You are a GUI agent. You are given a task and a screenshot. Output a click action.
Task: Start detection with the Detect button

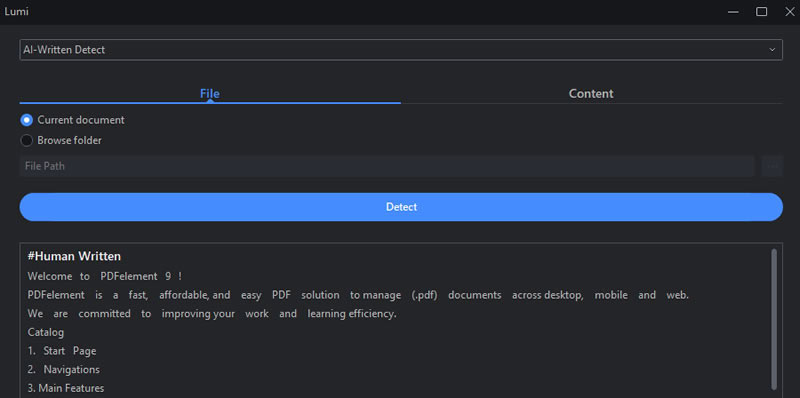tap(401, 207)
